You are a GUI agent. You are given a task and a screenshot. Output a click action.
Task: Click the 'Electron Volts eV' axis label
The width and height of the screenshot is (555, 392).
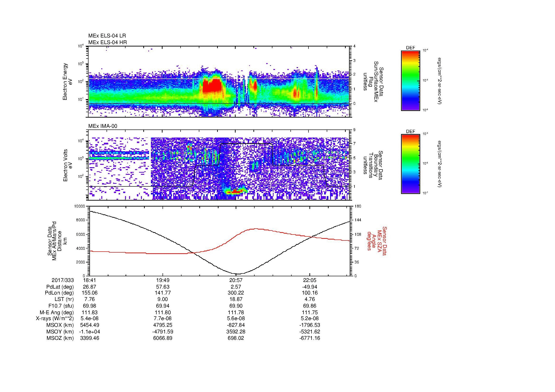click(x=67, y=166)
